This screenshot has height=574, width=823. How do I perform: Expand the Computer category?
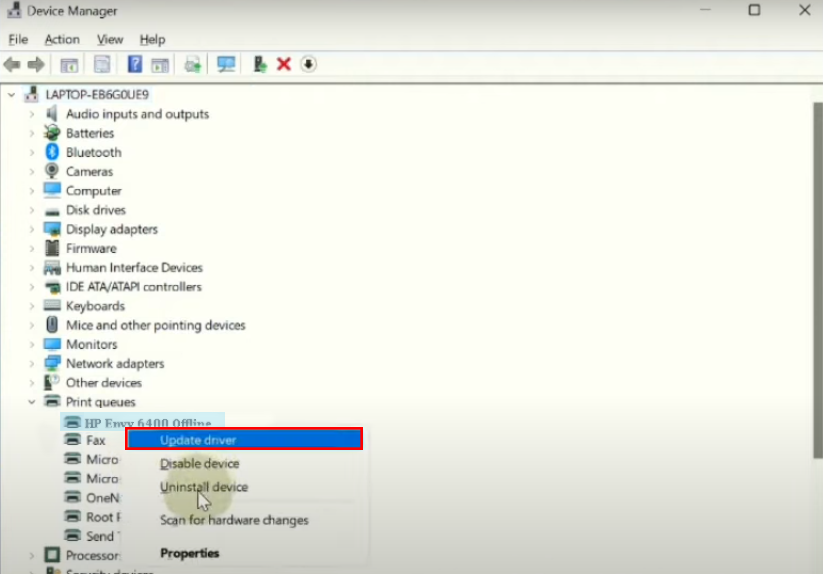click(x=31, y=190)
